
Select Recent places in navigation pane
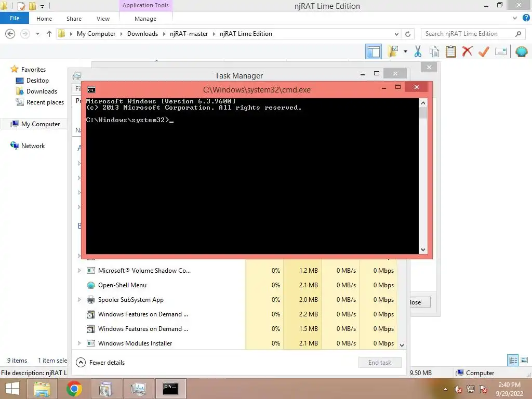(45, 102)
